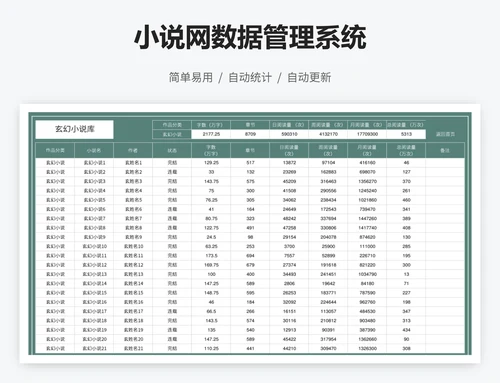Select word count cell 110.25

[211, 349]
